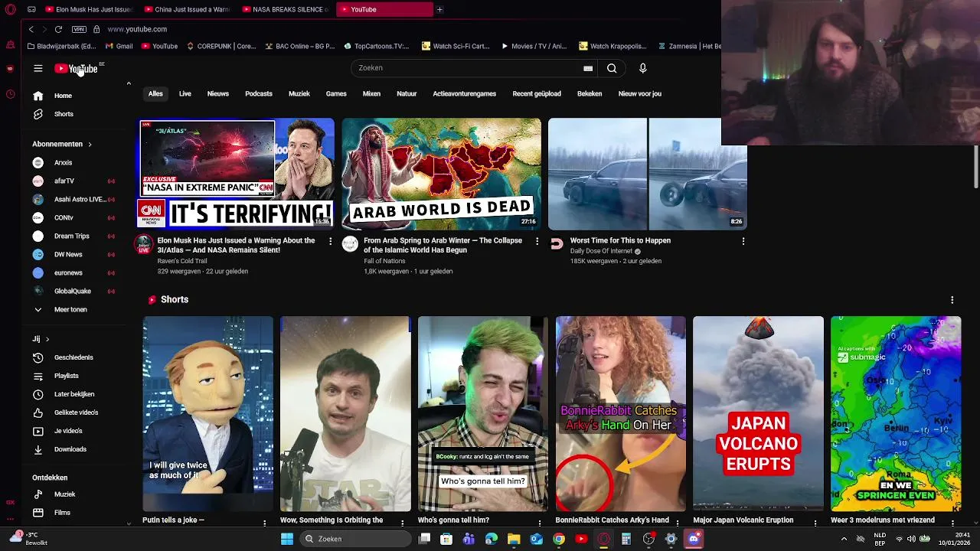The height and width of the screenshot is (551, 980).
Task: Click the page vertical scrollbar
Action: point(975,166)
